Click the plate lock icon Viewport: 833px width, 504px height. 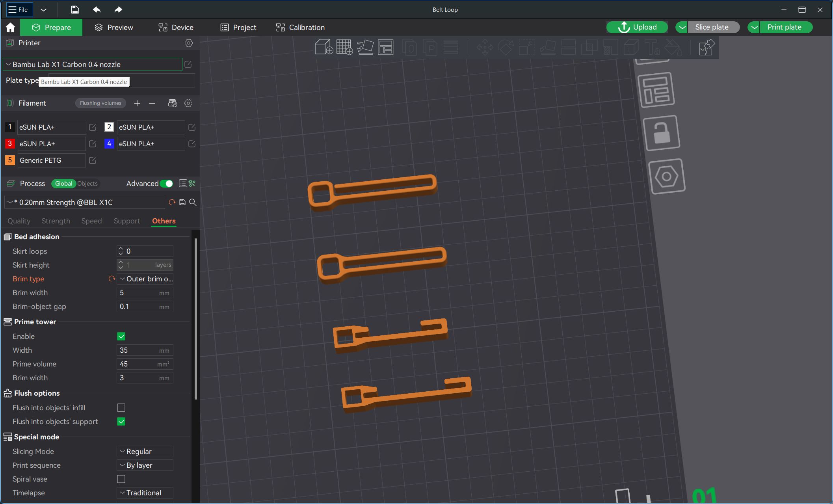point(661,133)
